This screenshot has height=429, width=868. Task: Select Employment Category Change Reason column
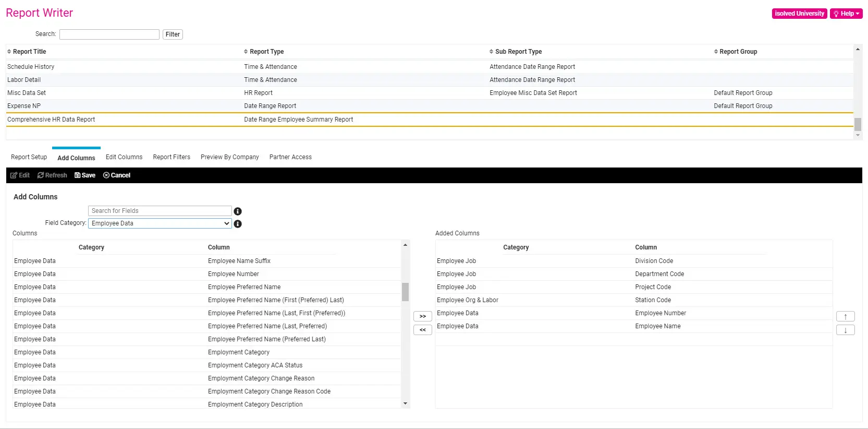tap(207, 378)
